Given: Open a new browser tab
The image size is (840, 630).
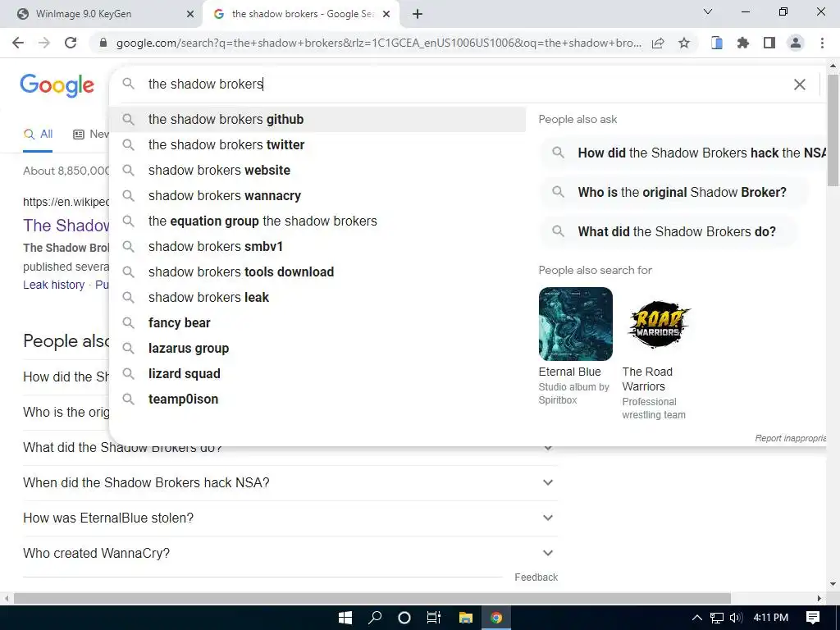Looking at the screenshot, I should [418, 14].
